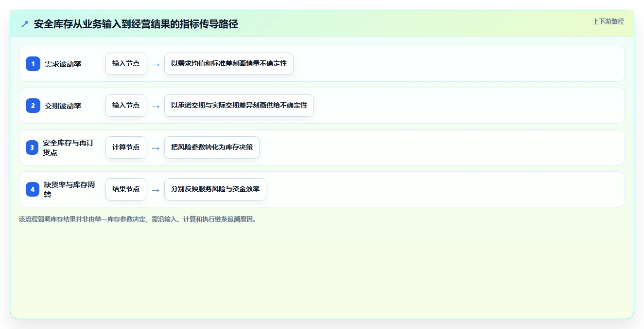The image size is (644, 329).
Task: Click arrow in the 需求波动率 row
Action: 156,64
